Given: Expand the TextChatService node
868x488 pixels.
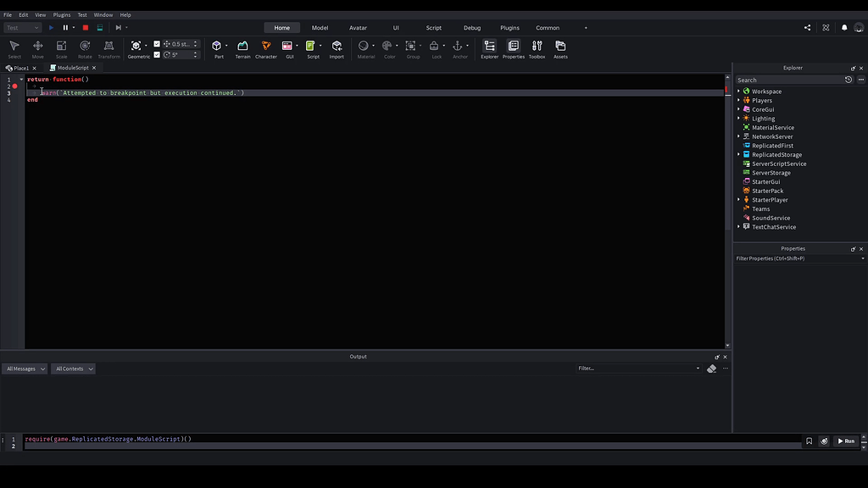Looking at the screenshot, I should tap(738, 227).
